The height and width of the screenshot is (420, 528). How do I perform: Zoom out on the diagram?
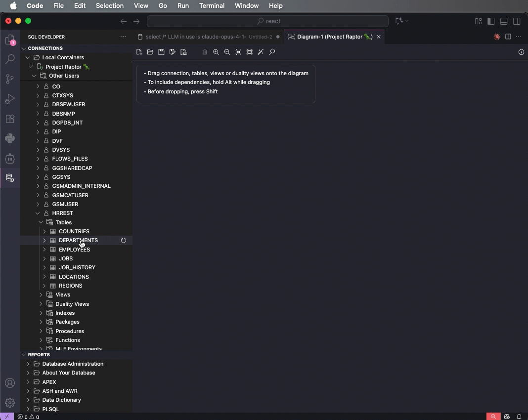[x=227, y=52]
